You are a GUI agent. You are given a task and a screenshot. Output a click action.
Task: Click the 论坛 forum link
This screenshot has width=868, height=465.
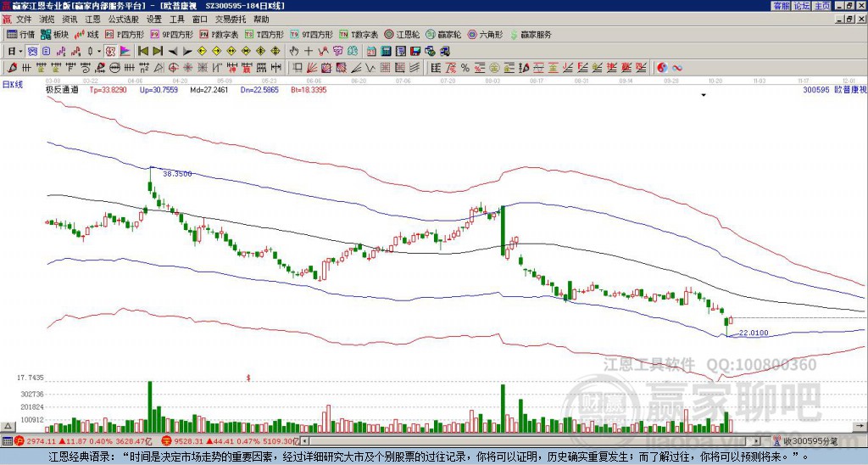[x=801, y=6]
